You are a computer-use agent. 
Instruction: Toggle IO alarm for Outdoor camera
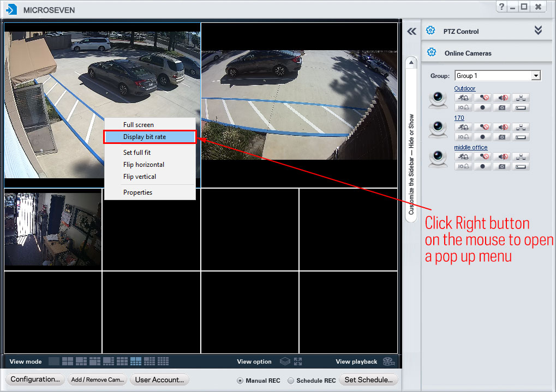(x=463, y=107)
